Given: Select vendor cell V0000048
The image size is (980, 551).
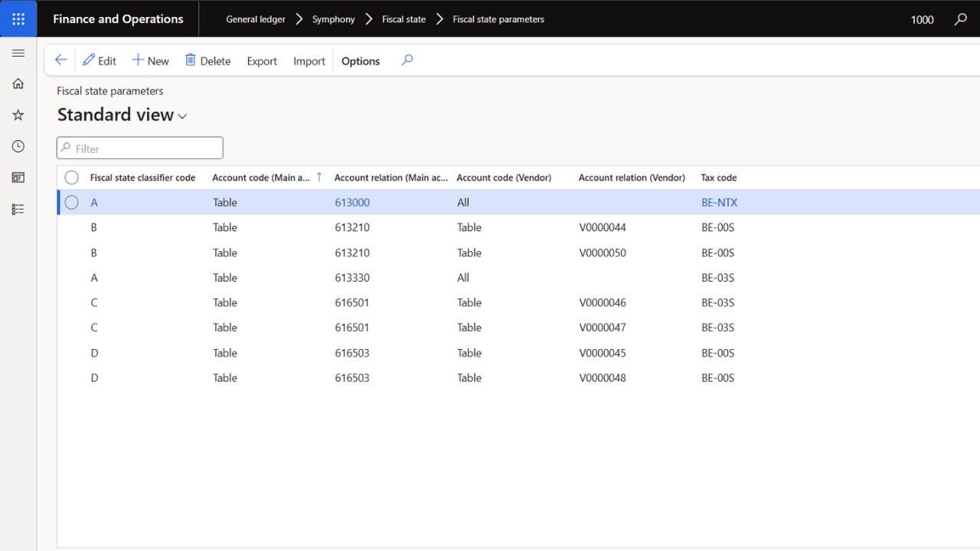Looking at the screenshot, I should point(603,378).
